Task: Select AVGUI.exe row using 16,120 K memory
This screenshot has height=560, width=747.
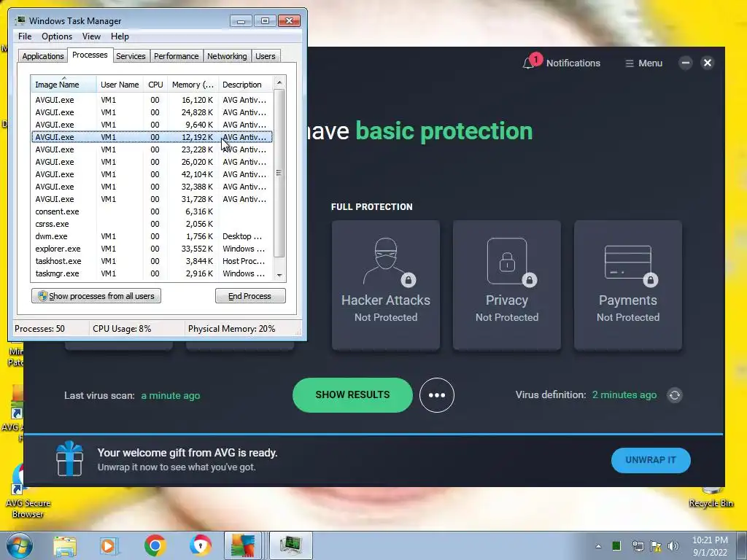Action: coord(152,100)
